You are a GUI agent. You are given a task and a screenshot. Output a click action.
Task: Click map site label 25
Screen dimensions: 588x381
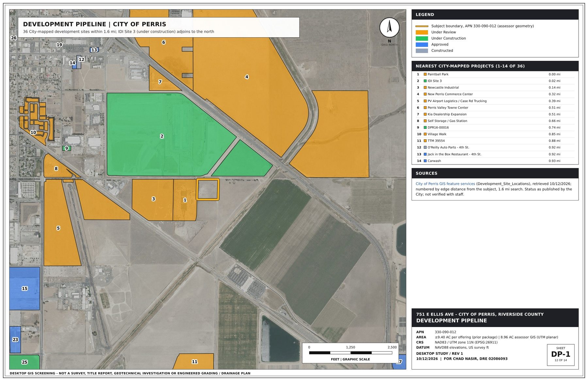(x=24, y=362)
